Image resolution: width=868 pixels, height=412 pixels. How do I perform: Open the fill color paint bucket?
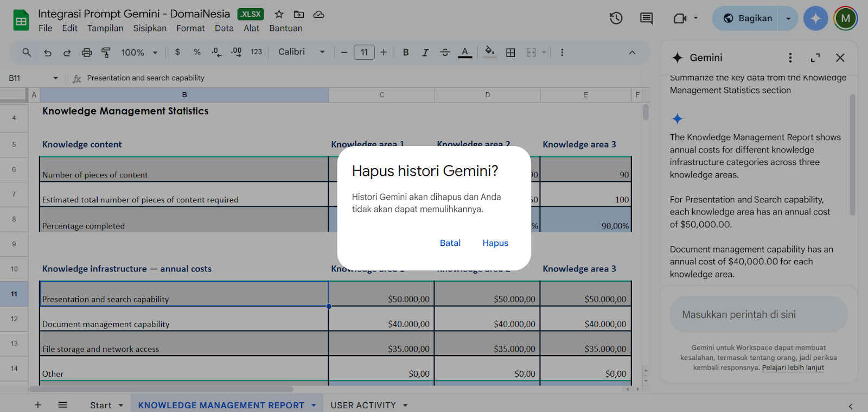[x=489, y=52]
